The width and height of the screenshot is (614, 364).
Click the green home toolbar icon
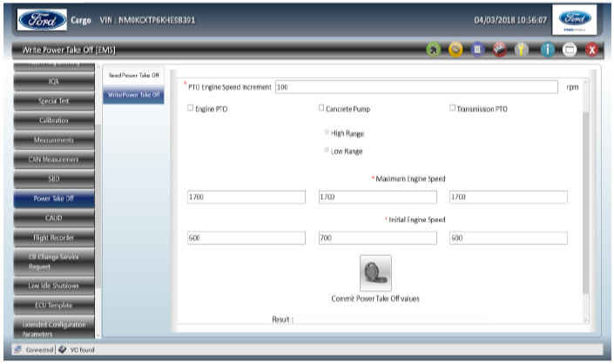433,50
